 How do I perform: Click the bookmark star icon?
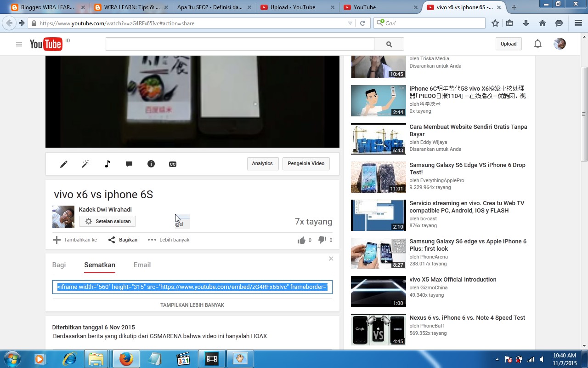[x=495, y=23]
